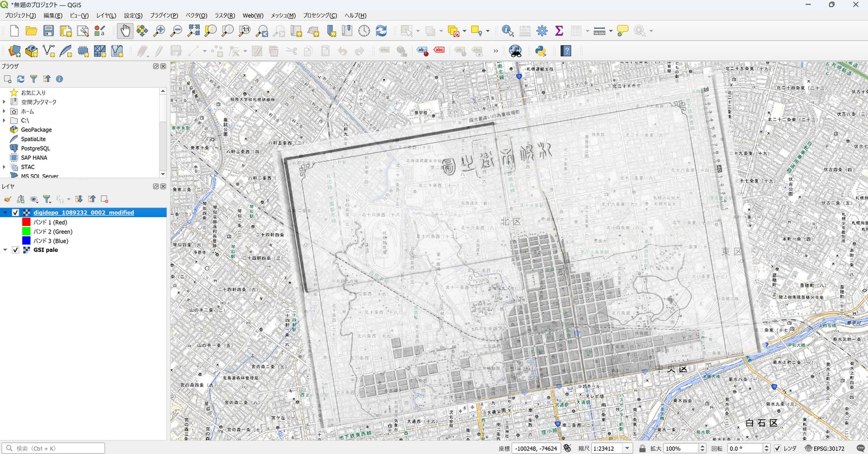Click the Zoom Full extent icon
868x454 pixels.
click(x=194, y=31)
